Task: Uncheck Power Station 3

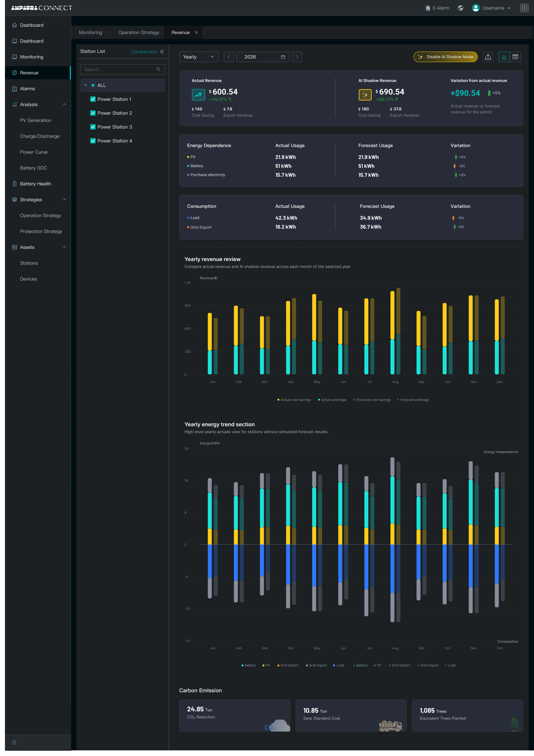Action: [x=93, y=127]
